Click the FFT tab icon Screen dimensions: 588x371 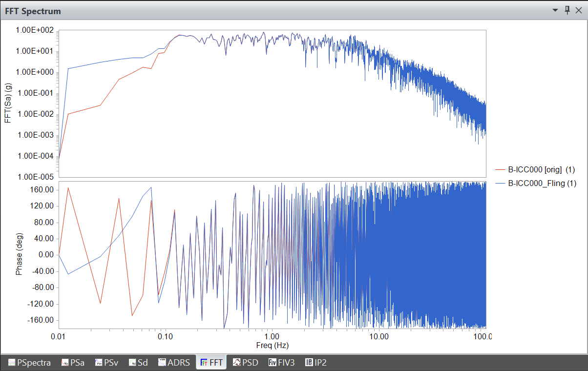click(205, 362)
